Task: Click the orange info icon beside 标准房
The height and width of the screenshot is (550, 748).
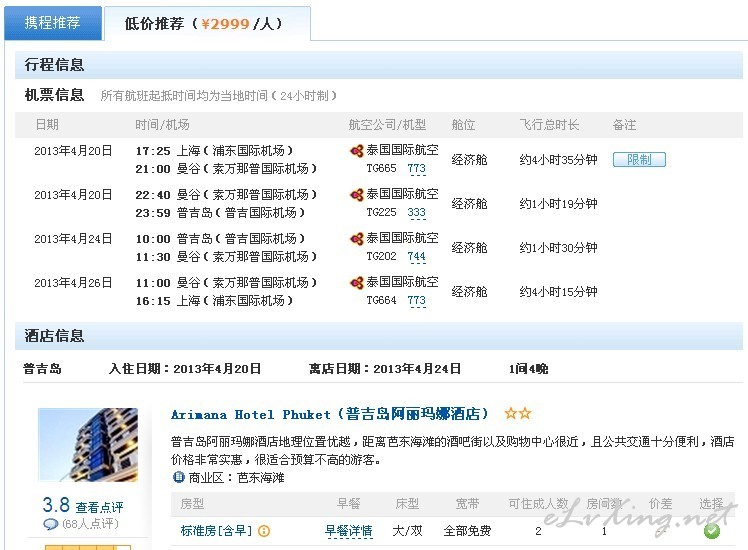Action: click(x=264, y=531)
